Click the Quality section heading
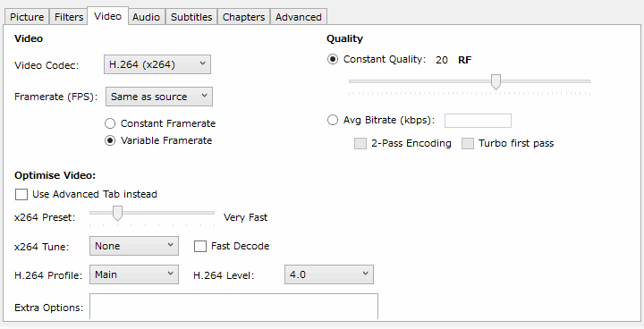 click(x=344, y=38)
